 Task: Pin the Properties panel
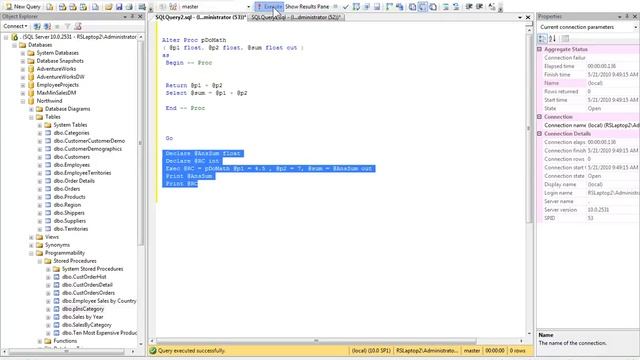[x=627, y=16]
